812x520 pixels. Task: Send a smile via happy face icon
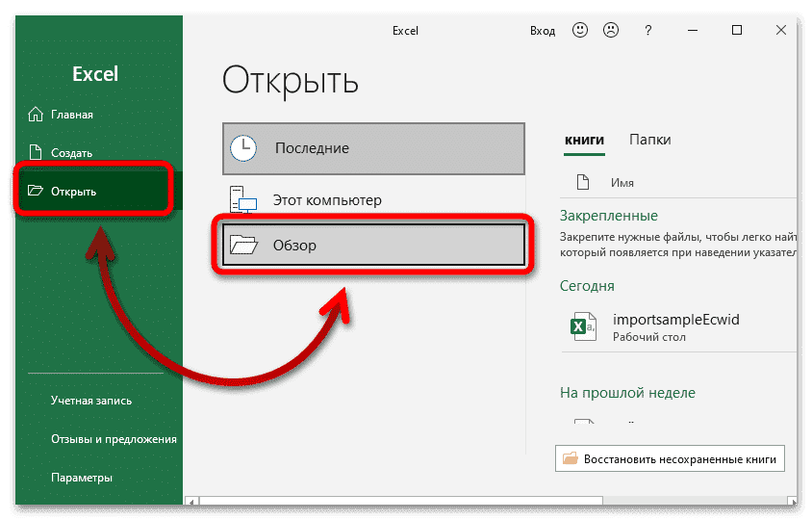pos(579,31)
